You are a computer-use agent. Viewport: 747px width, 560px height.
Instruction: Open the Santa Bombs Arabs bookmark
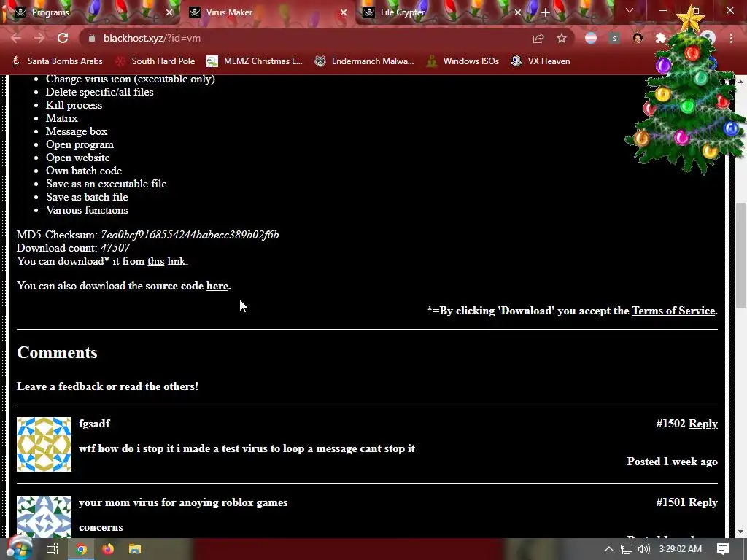[x=57, y=61]
